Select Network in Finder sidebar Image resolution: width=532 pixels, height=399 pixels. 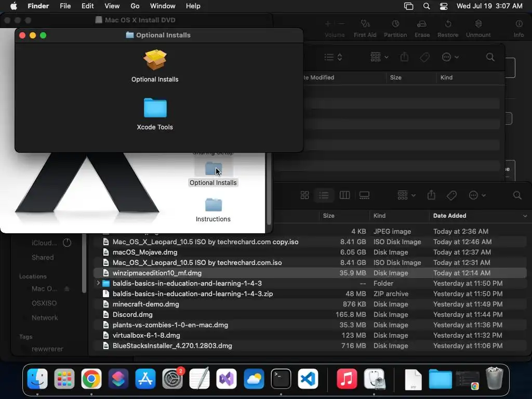coord(45,317)
